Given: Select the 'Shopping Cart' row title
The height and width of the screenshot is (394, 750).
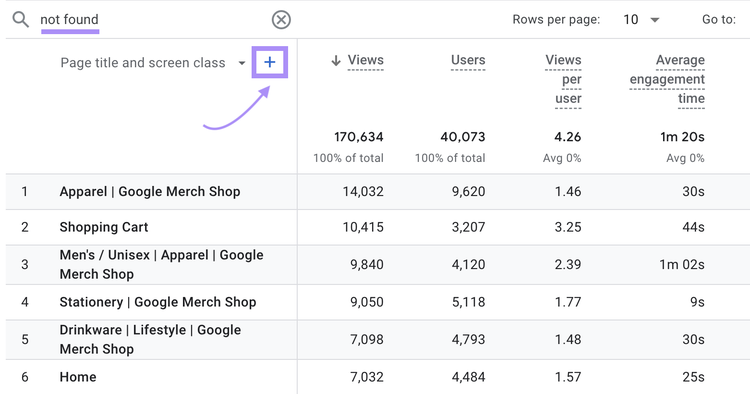Looking at the screenshot, I should pyautogui.click(x=104, y=227).
